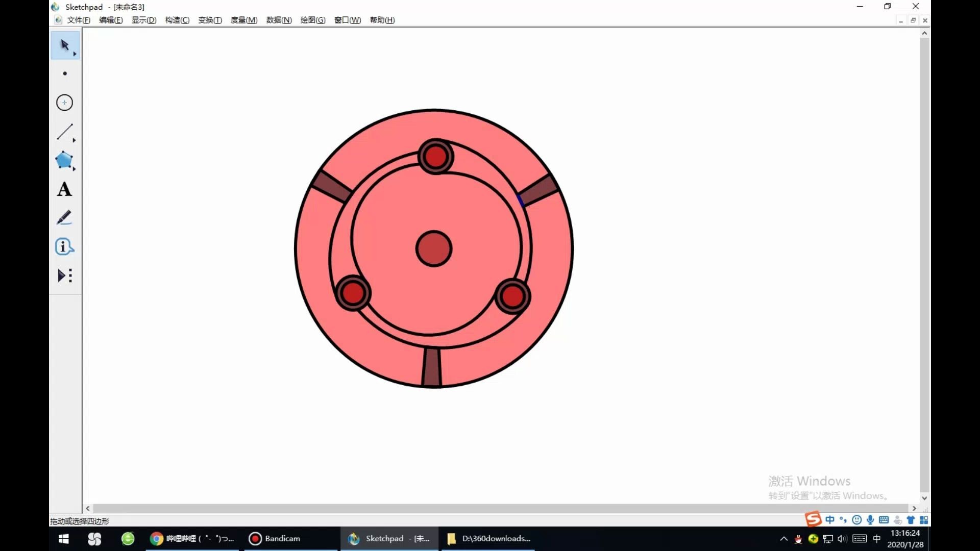980x551 pixels.
Task: Click the Sketchpad taskbar button
Action: [x=389, y=539]
